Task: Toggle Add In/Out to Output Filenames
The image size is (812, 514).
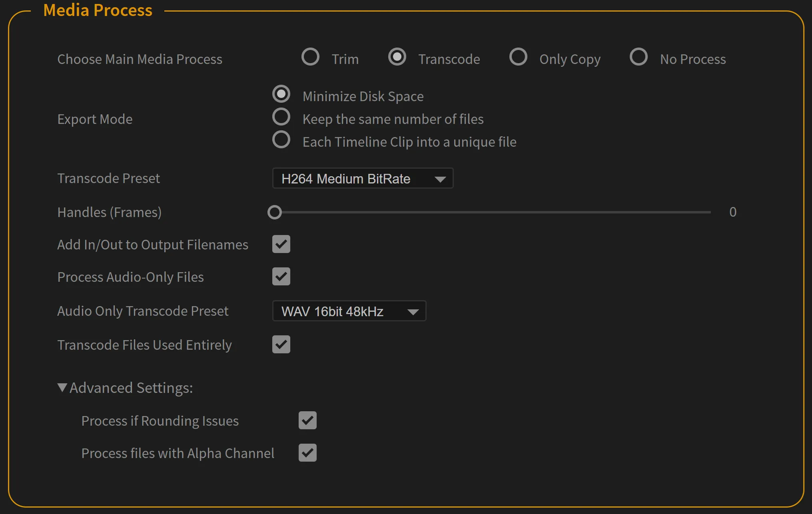Action: (281, 244)
